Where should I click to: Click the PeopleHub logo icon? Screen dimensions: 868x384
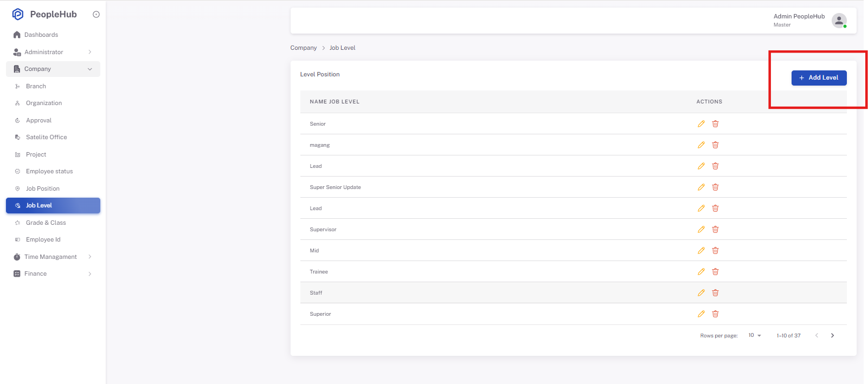[18, 14]
